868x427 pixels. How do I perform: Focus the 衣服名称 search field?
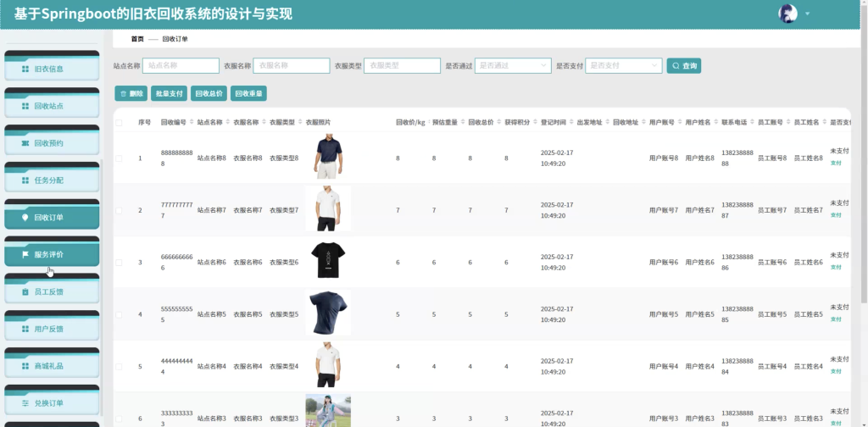[x=292, y=65]
